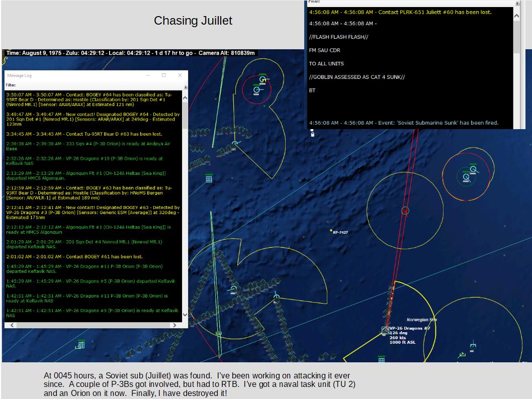Screen dimensions: 532x399
Task: Click 1:45:29 AM Dragons #5 departed Keflavik entry
Action: (x=91, y=283)
